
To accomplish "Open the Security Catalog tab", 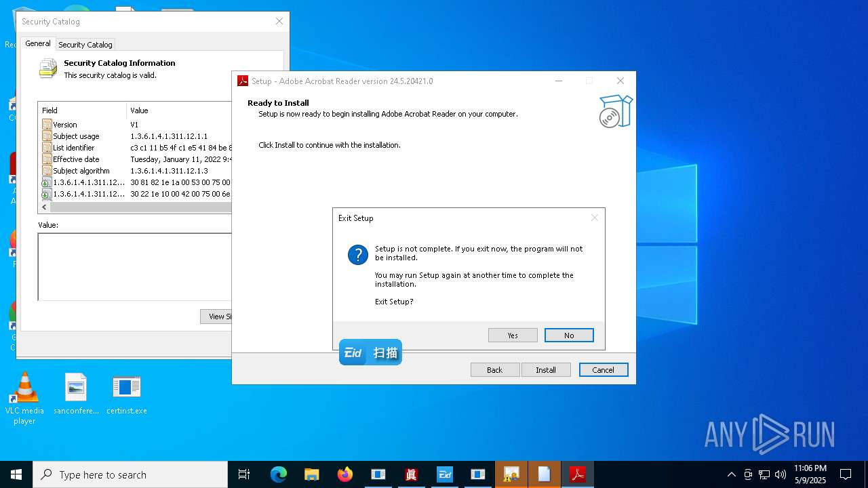I will click(x=85, y=45).
